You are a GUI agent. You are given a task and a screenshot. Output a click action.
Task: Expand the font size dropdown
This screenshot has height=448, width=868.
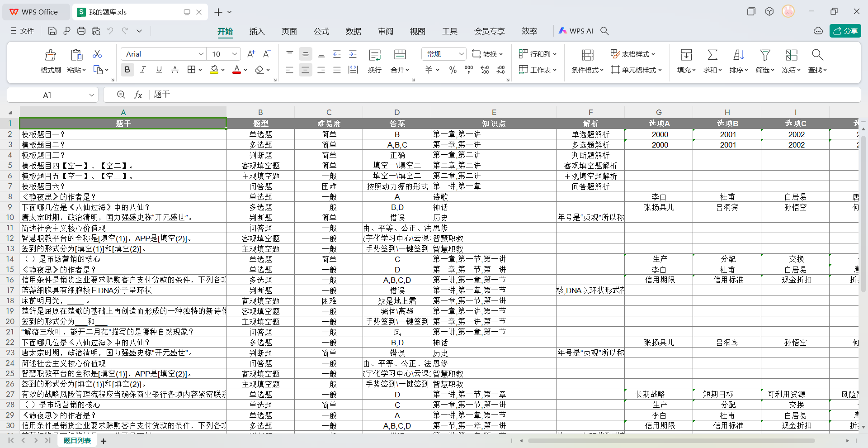234,54
